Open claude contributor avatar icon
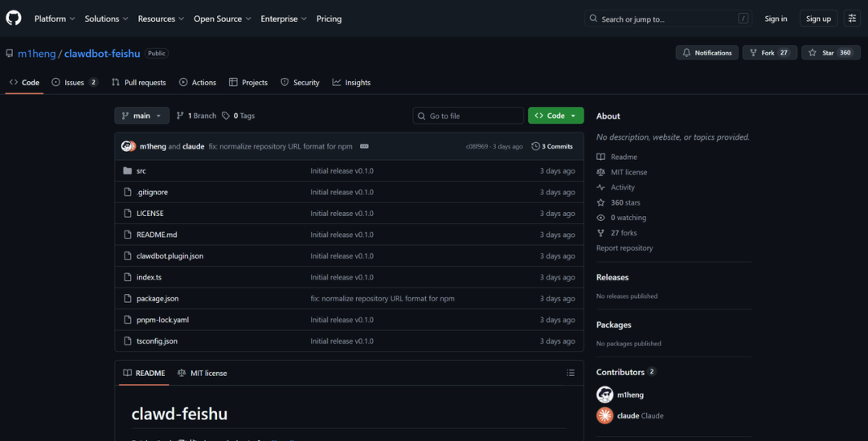This screenshot has height=441, width=868. 604,415
